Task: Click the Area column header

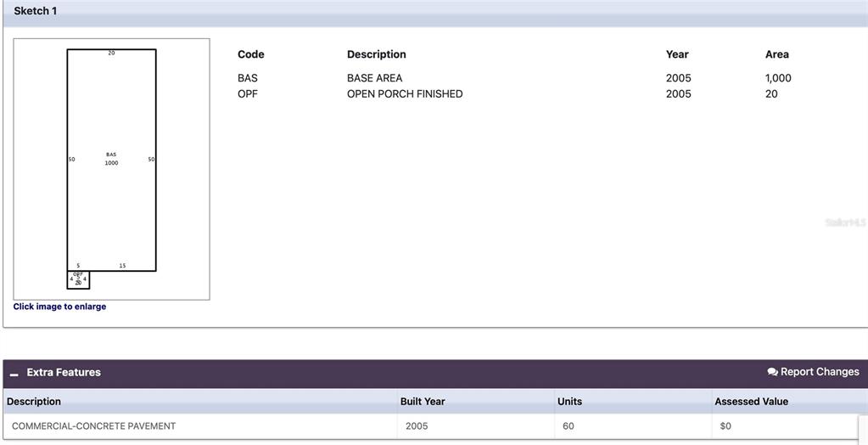Action: coord(776,54)
